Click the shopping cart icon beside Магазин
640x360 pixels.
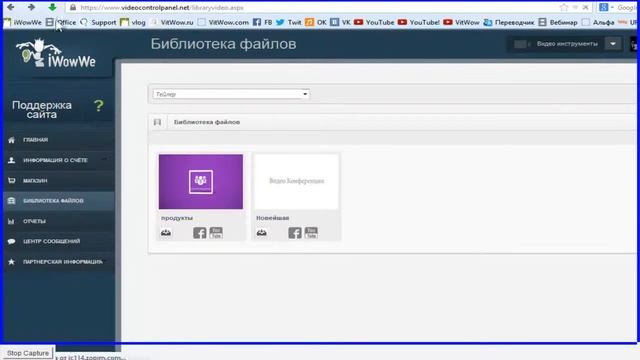pos(11,180)
